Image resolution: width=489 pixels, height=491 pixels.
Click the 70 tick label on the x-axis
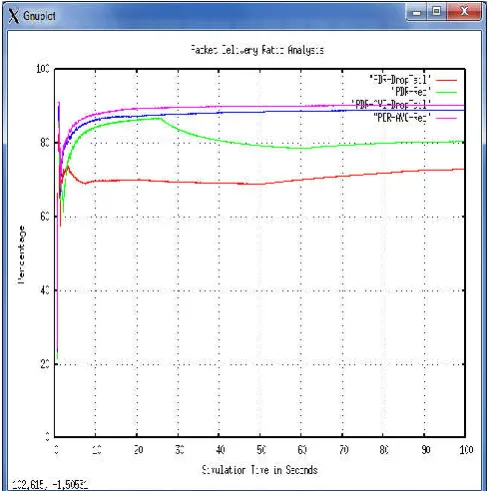344,450
